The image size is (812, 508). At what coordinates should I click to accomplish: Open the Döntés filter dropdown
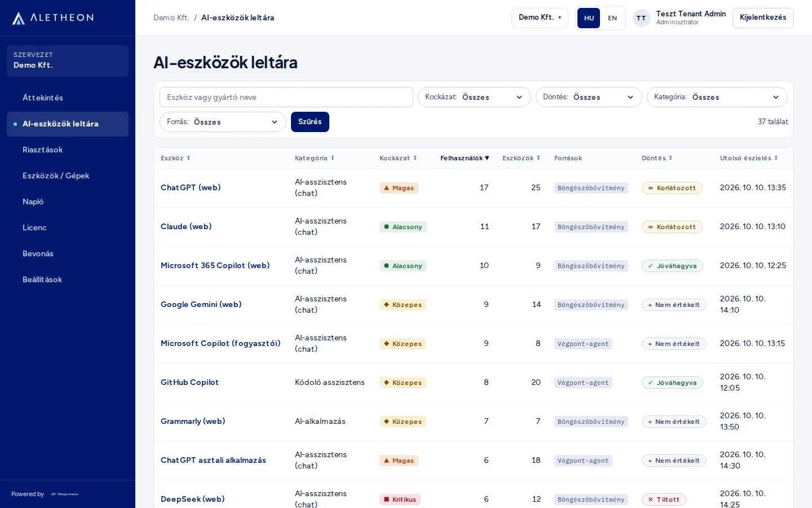coord(589,97)
